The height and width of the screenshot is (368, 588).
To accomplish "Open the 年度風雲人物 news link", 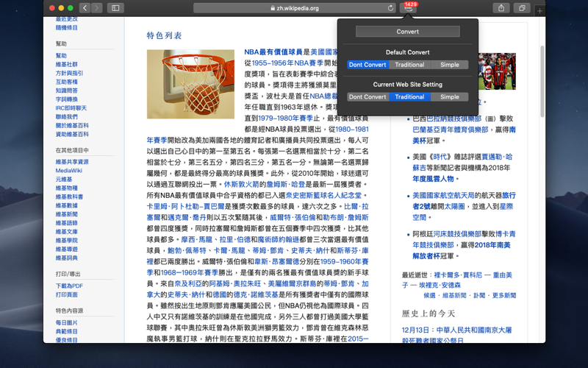I will coord(433,179).
